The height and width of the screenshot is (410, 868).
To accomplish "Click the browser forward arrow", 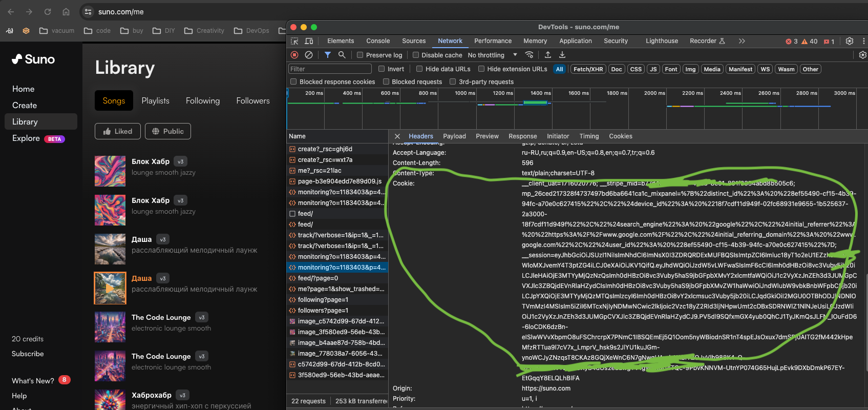I will click(29, 12).
